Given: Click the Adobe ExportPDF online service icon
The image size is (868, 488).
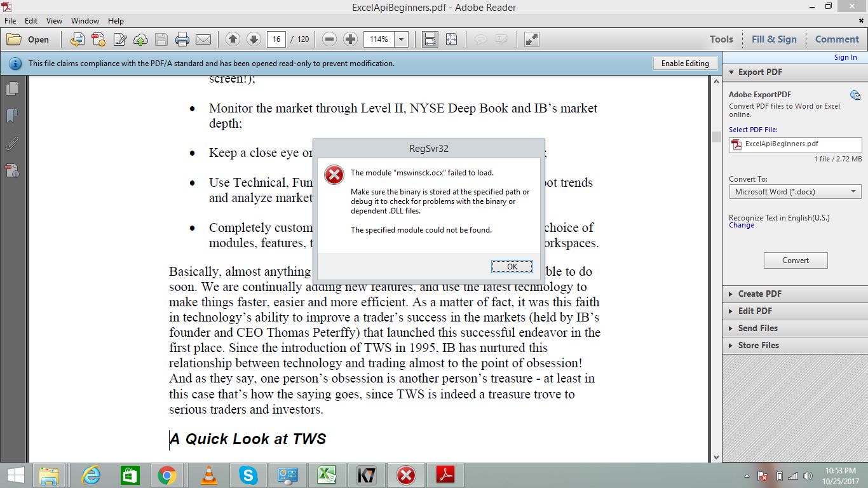Looking at the screenshot, I should point(855,95).
